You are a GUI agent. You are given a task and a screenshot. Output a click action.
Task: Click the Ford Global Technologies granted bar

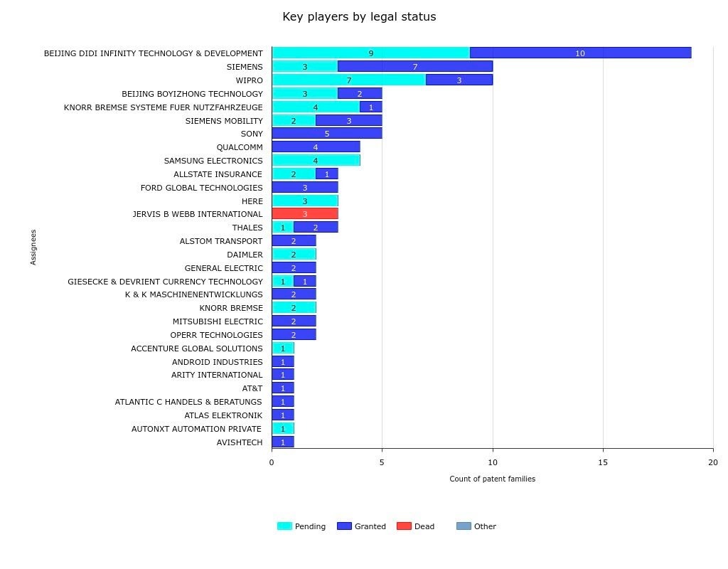[305, 187]
